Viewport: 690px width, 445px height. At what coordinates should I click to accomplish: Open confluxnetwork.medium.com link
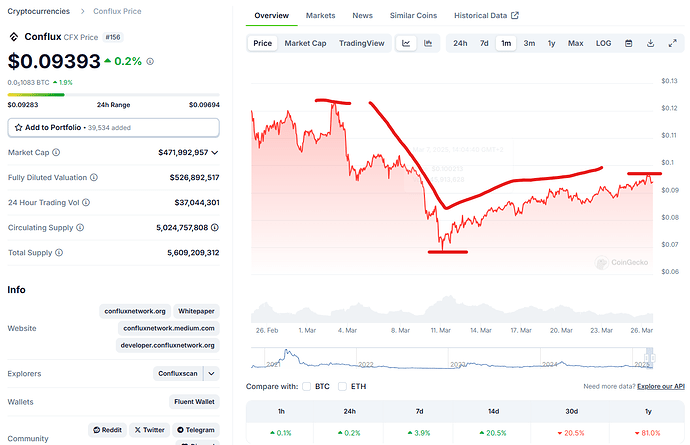[169, 328]
